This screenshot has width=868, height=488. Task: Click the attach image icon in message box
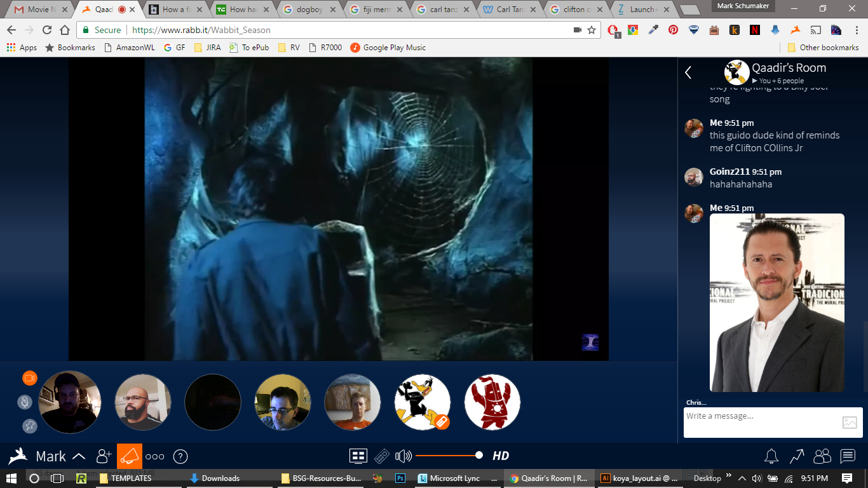850,423
